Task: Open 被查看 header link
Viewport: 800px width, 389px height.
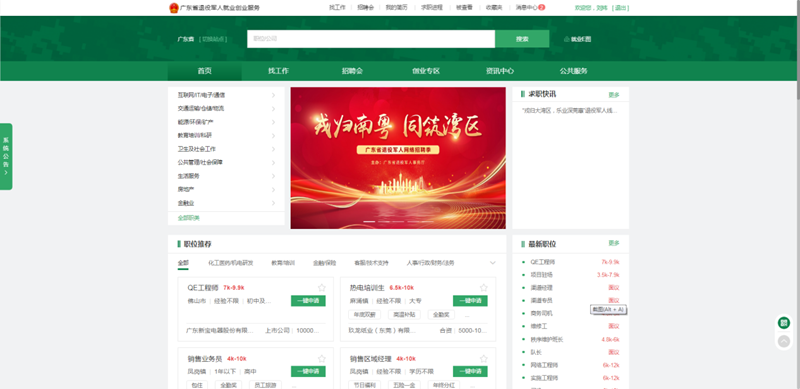Action: coord(464,8)
